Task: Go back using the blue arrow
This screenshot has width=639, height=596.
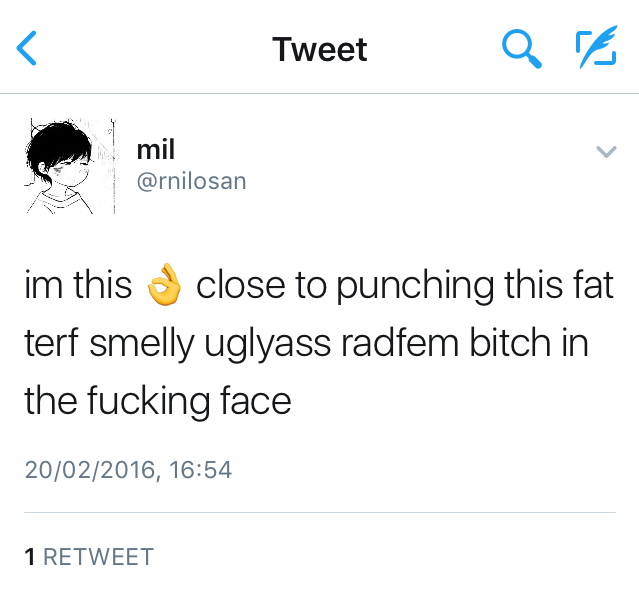Action: click(x=26, y=48)
